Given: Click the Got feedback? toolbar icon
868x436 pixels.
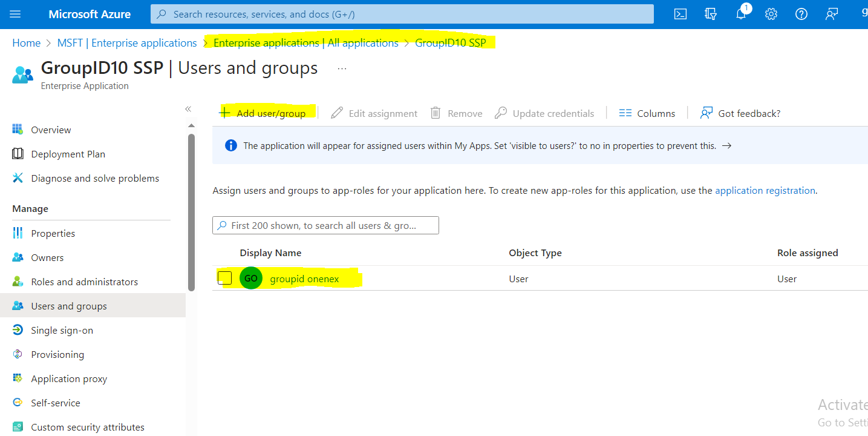Looking at the screenshot, I should pyautogui.click(x=739, y=113).
